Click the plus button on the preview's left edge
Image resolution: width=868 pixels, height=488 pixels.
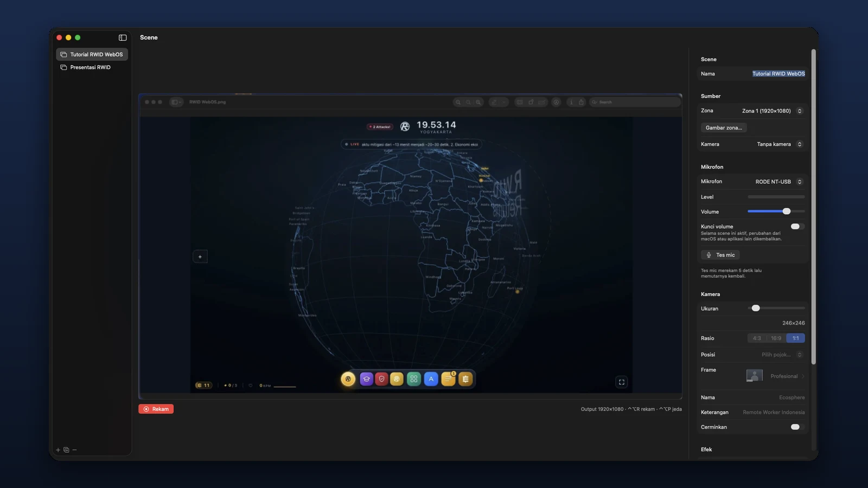point(200,256)
